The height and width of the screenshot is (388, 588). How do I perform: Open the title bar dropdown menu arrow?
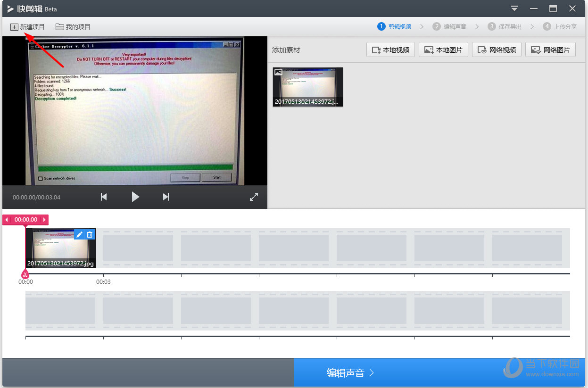tap(514, 8)
